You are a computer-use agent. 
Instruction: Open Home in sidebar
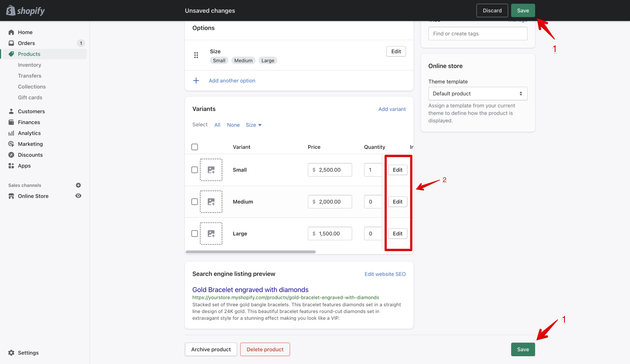tap(25, 32)
